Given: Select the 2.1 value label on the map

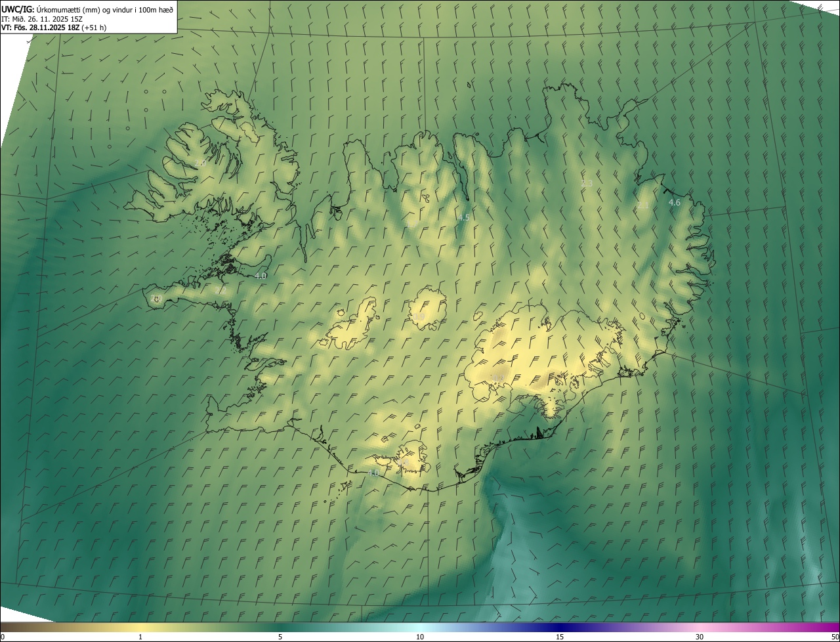Looking at the screenshot, I should 643,206.
